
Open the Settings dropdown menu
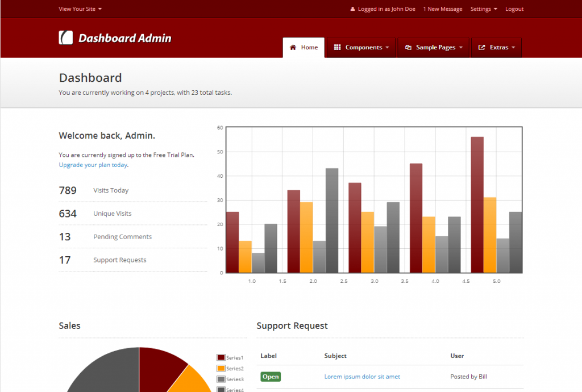point(484,9)
